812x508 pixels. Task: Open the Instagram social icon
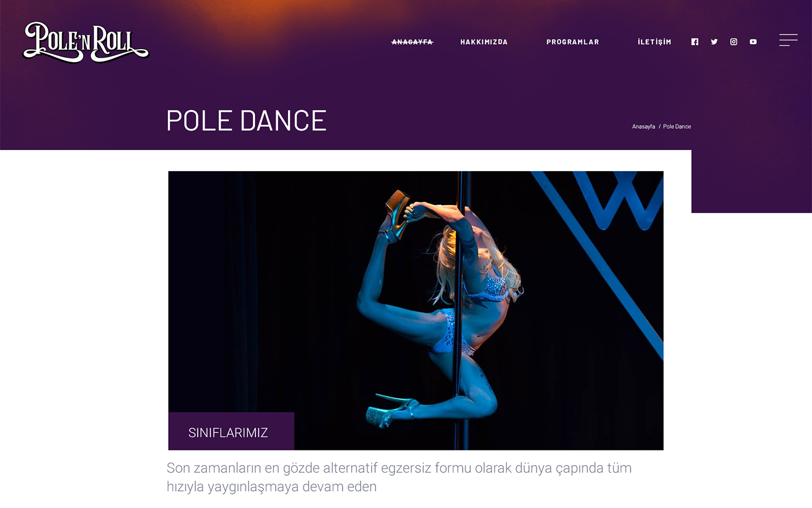coord(734,42)
